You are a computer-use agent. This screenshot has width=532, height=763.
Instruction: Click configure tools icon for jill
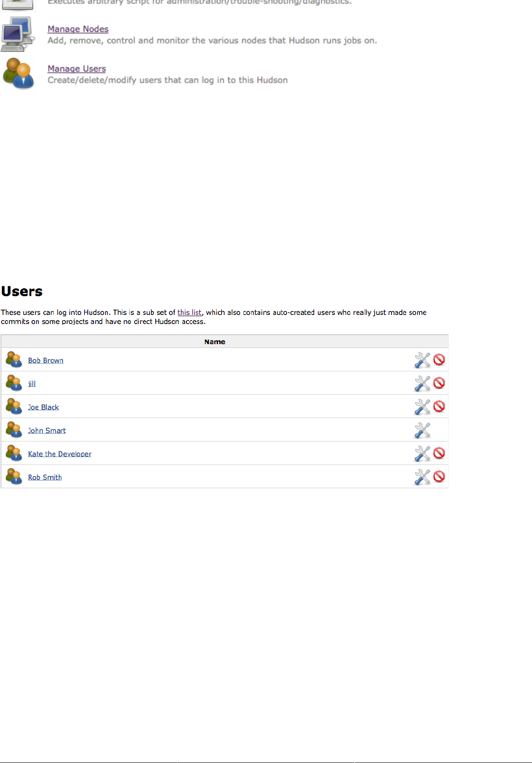422,383
